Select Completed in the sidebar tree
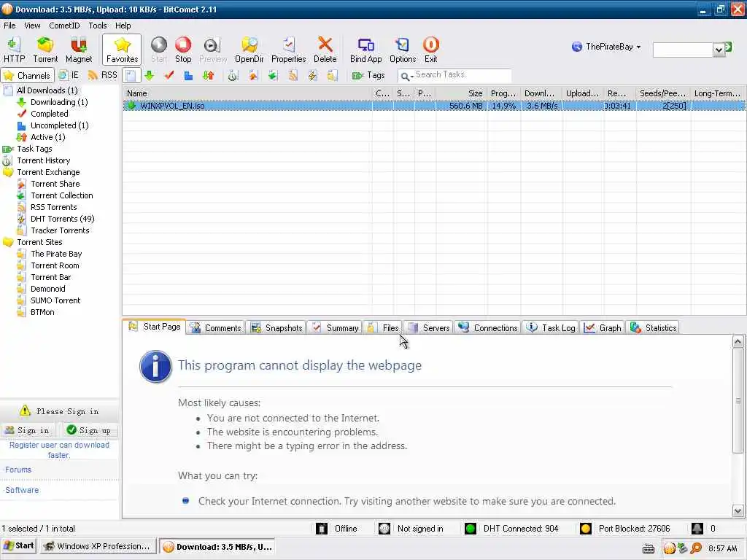747x560 pixels. [50, 114]
